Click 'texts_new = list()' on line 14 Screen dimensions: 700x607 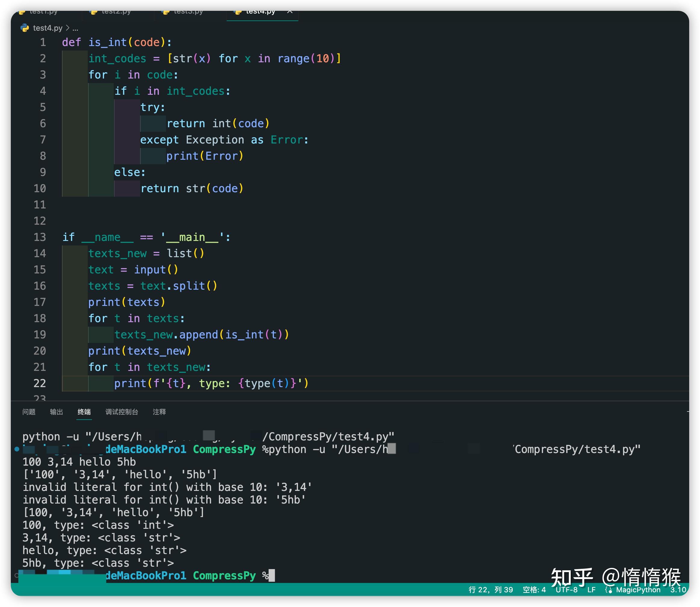pos(146,253)
